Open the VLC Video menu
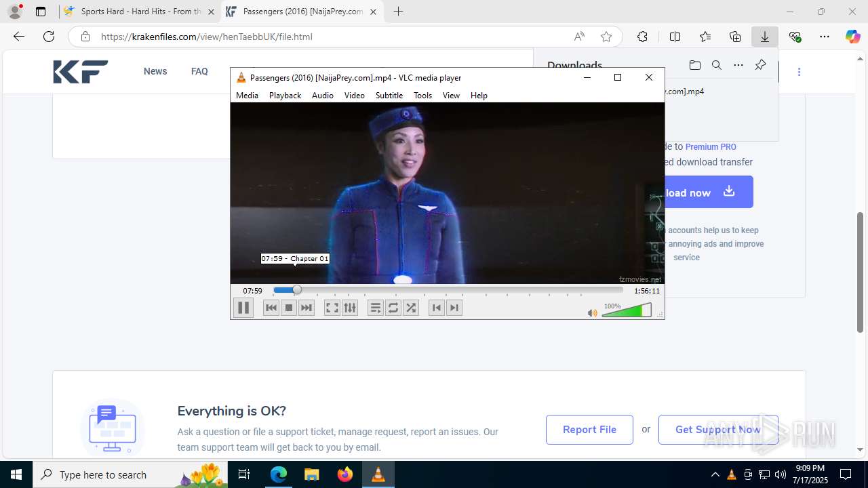868x488 pixels. [x=354, y=96]
